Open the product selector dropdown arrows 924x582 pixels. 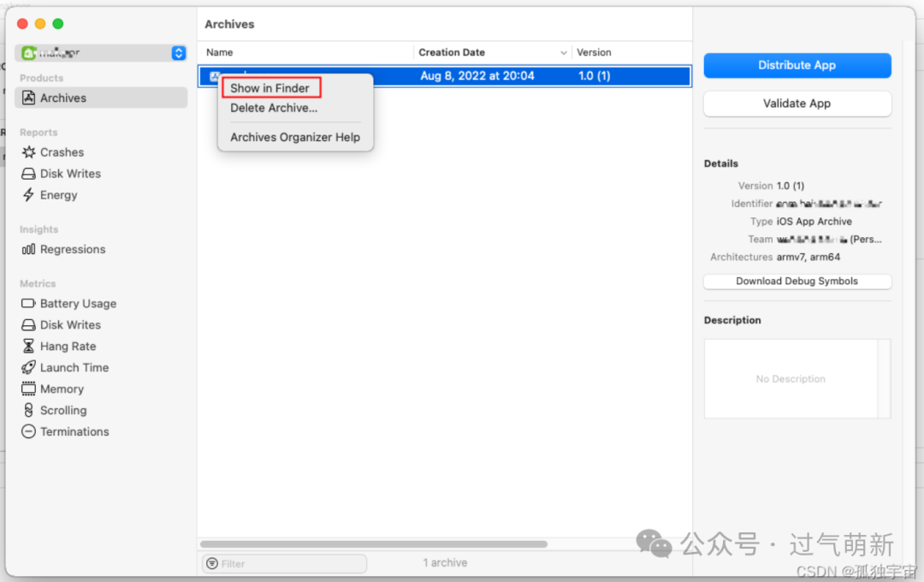click(x=179, y=53)
